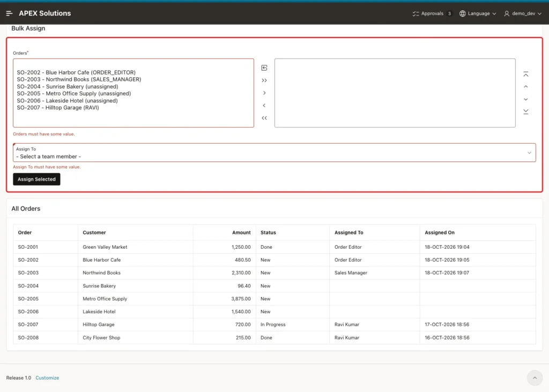Select SO-2007 - Hilltop Garage option
The width and height of the screenshot is (549, 392).
pos(58,108)
